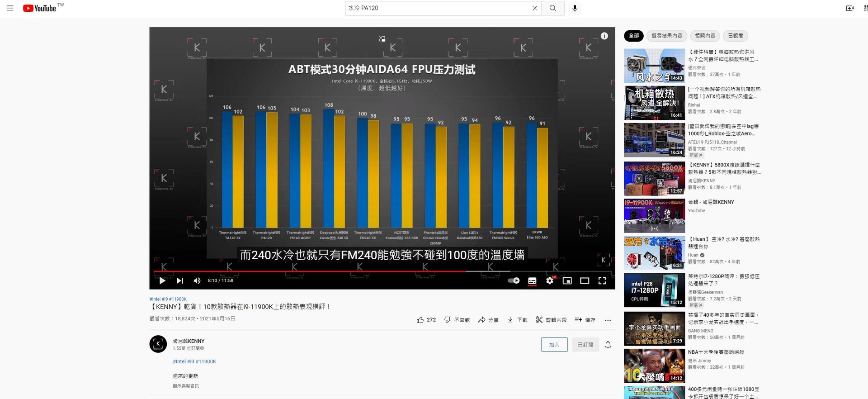The height and width of the screenshot is (399, 868).
Task: Open title 电脑散热也讲风水 video link
Action: [x=723, y=56]
